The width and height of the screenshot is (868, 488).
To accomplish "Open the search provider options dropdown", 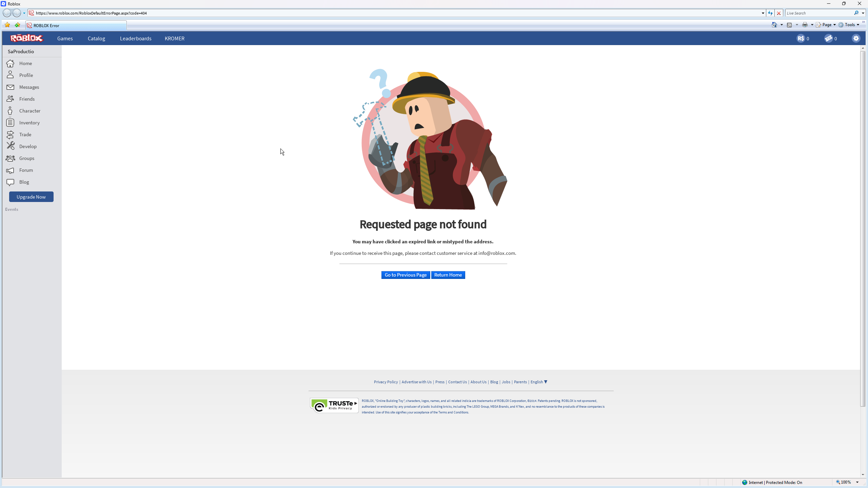I will [863, 13].
